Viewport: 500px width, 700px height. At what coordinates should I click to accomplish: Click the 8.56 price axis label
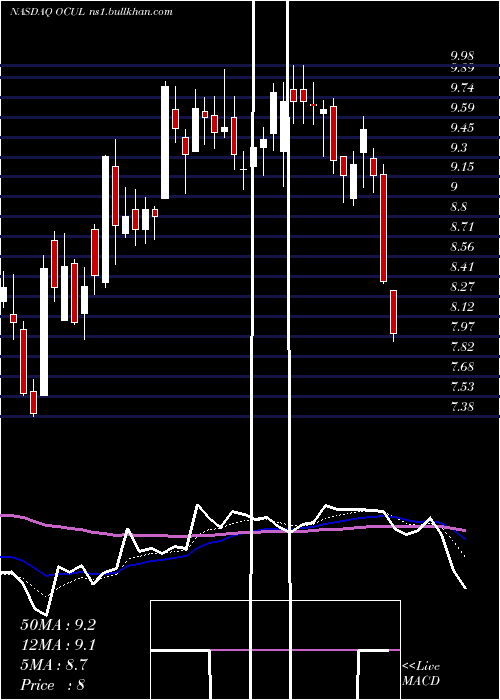click(x=462, y=247)
